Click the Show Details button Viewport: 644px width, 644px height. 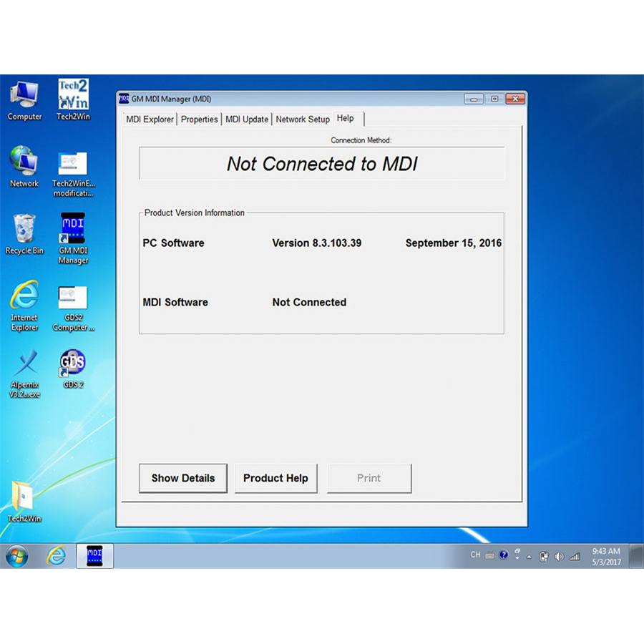pos(183,478)
